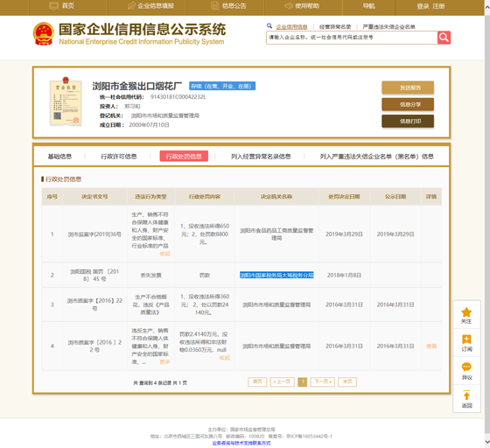Open 导航 in top navigation

(x=368, y=5)
